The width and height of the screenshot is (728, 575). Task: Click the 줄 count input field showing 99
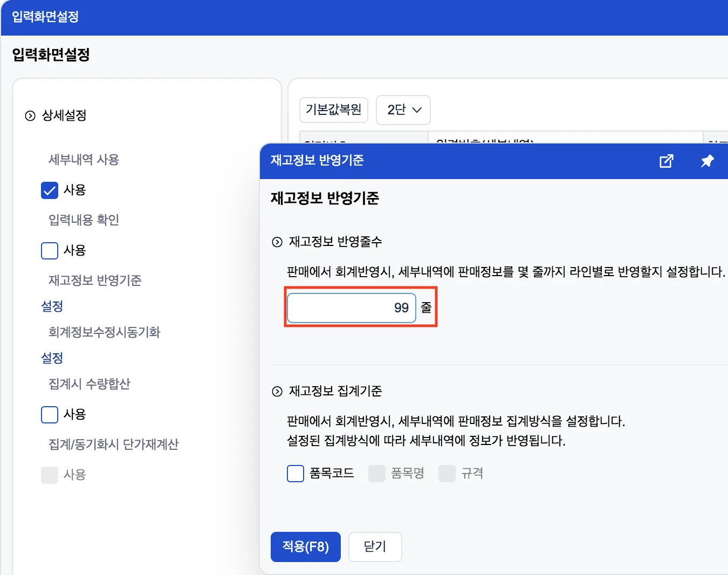click(x=352, y=308)
